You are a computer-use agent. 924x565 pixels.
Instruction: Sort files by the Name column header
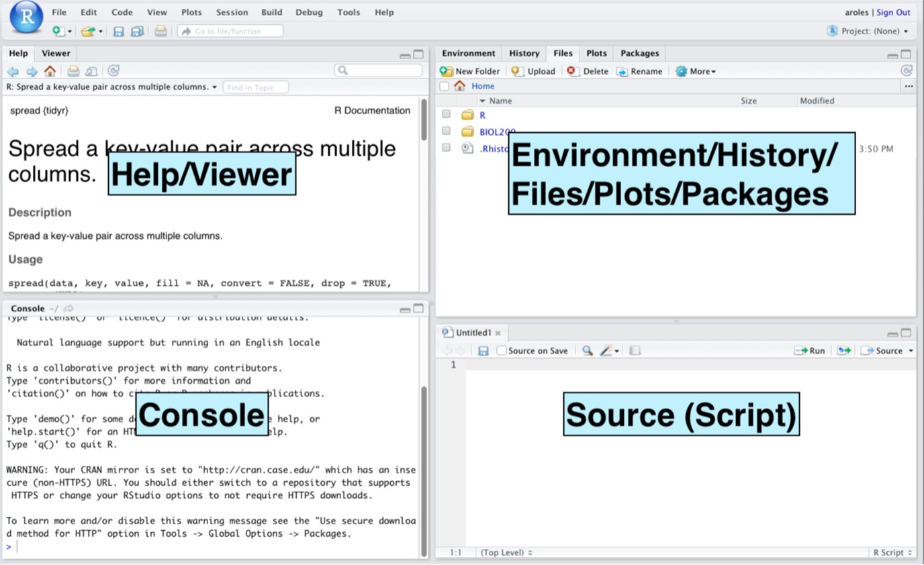pyautogui.click(x=500, y=101)
